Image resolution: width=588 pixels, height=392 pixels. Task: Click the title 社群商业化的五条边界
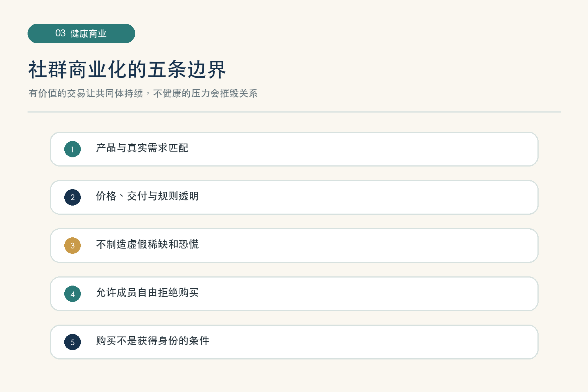coord(127,70)
